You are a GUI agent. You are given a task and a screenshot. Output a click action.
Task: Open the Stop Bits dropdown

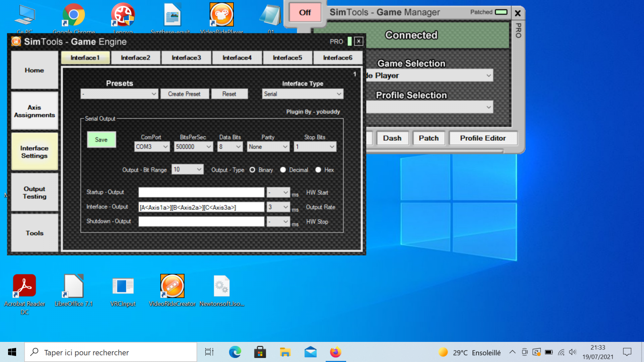pyautogui.click(x=315, y=147)
